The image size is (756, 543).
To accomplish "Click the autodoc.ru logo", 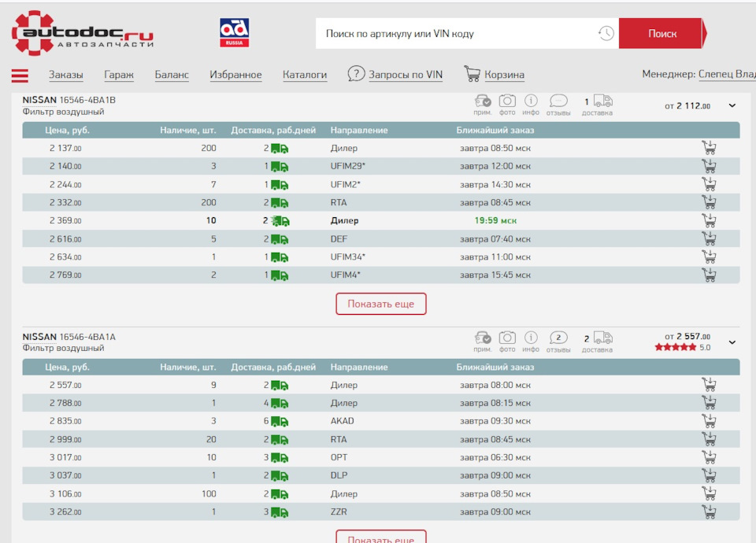I will point(83,33).
